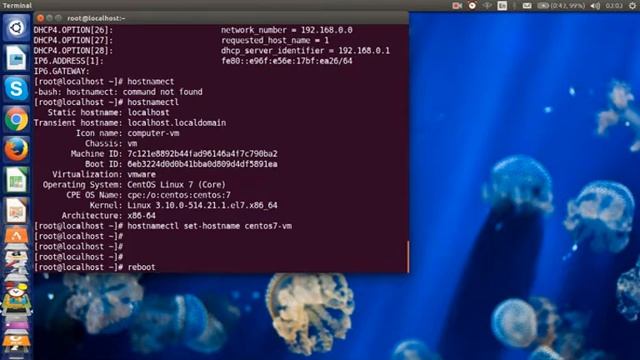The image size is (640, 360).
Task: Click the Transient hostname localhost.localdomain
Action: pos(177,122)
